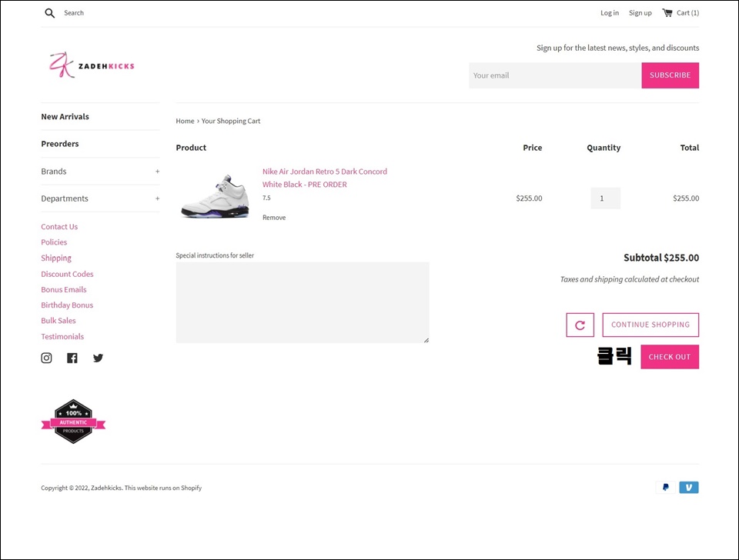Image resolution: width=739 pixels, height=560 pixels.
Task: Open Testimonials link
Action: (62, 337)
